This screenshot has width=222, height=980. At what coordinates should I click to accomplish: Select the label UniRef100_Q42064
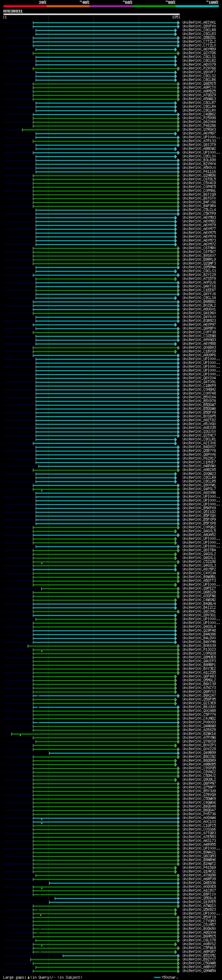click(x=199, y=122)
